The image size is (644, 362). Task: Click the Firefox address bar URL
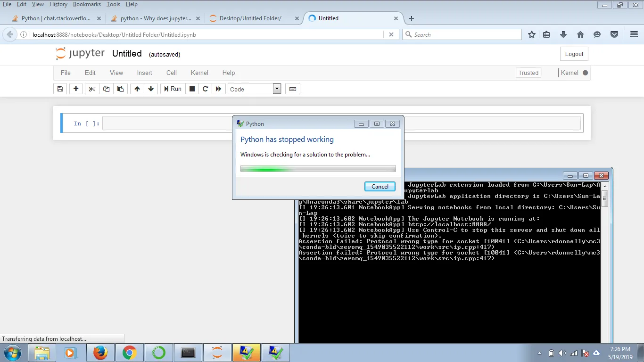click(x=114, y=34)
